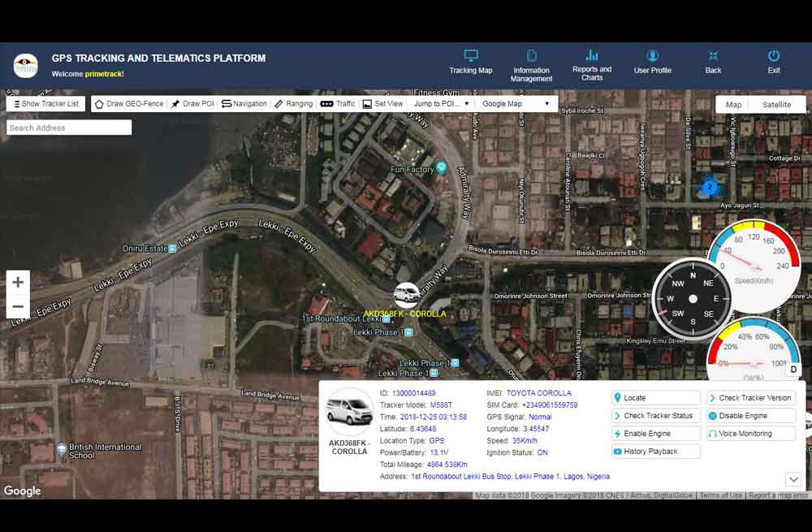Screen dimensions: 812x532
Task: Click the timestamp 2018-12-25 03:13:58
Action: [x=434, y=417]
